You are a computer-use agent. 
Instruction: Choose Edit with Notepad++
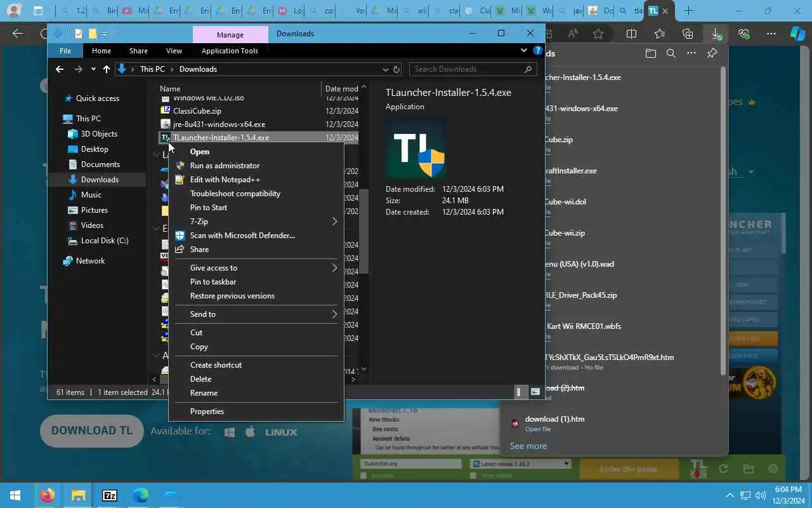coord(256,179)
